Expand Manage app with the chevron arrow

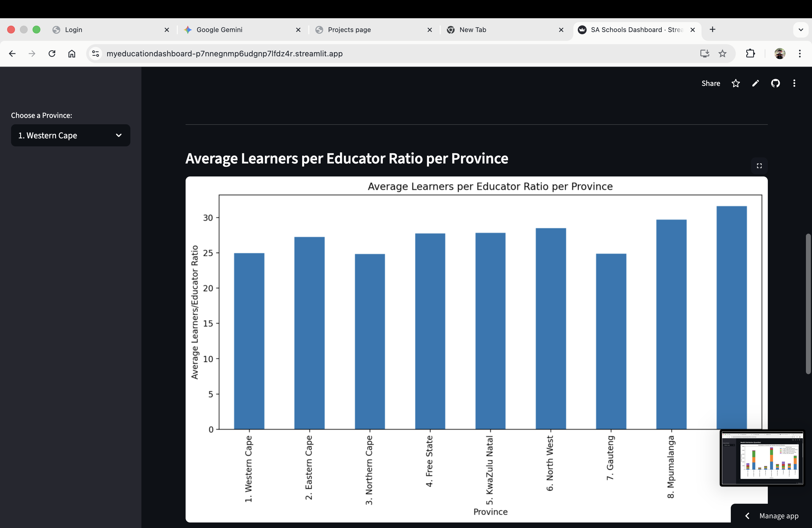pos(747,516)
